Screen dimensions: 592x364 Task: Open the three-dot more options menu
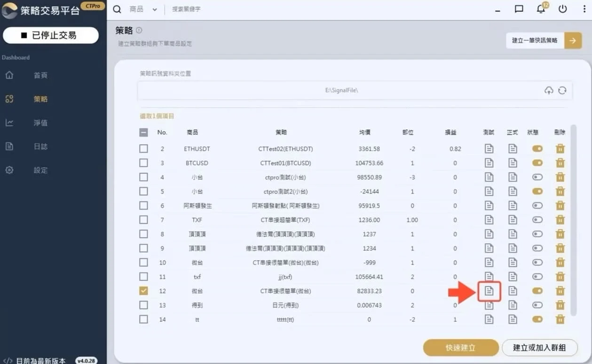click(x=584, y=9)
